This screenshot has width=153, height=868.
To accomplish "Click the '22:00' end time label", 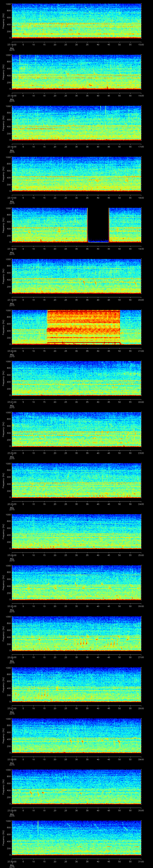I will (141, 402).
